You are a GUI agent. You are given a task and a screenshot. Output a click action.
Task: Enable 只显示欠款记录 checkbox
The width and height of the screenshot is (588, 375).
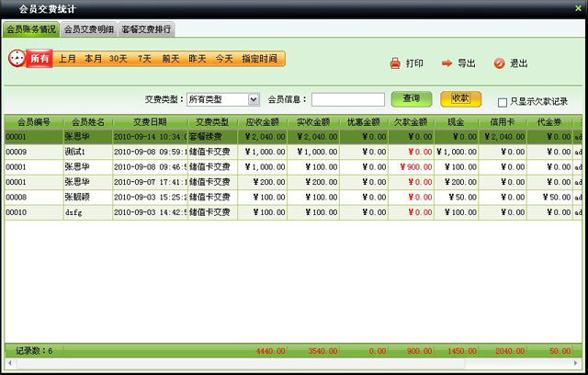pyautogui.click(x=502, y=102)
